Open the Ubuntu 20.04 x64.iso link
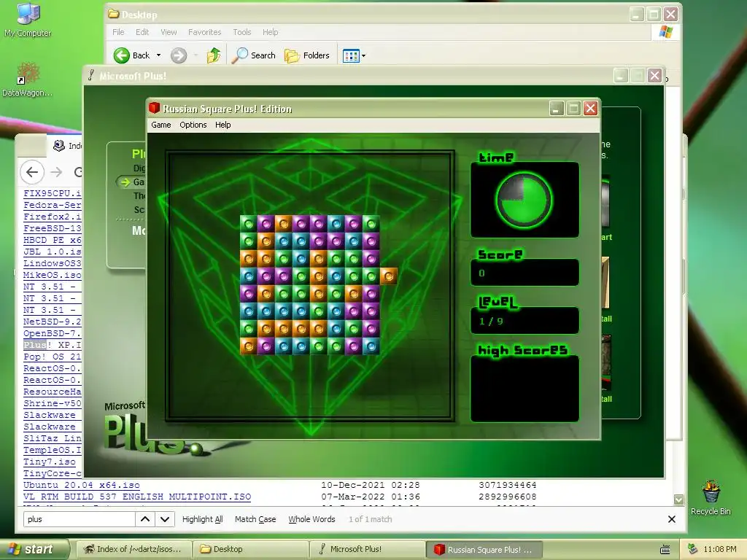 coord(82,485)
